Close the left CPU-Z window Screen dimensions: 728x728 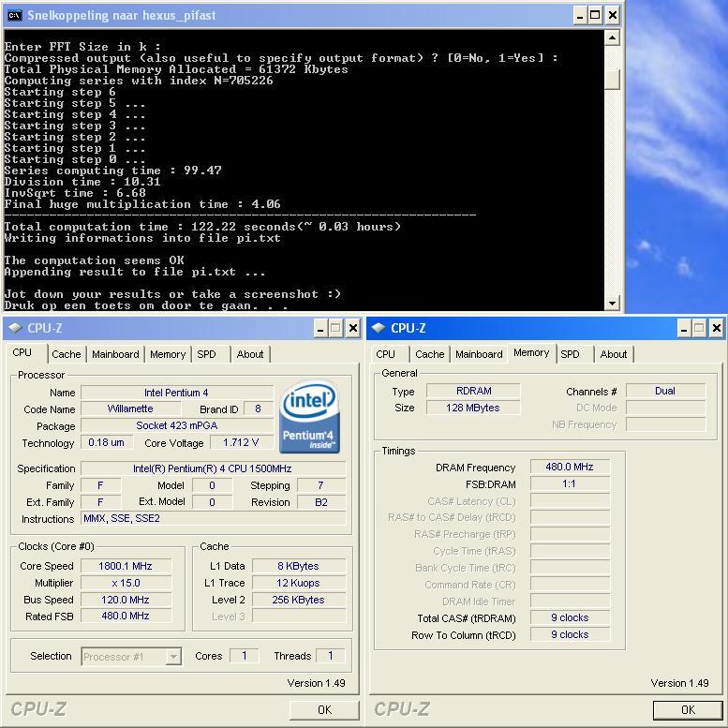(x=353, y=328)
